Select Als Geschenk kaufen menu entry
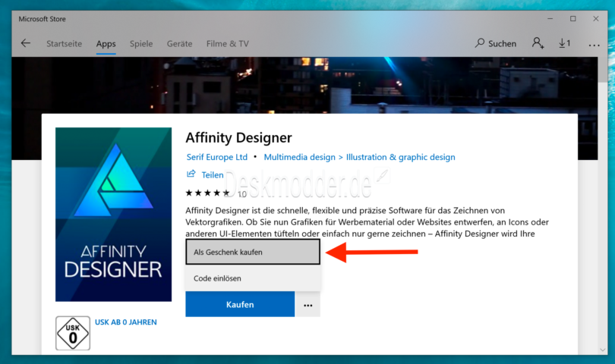Image resolution: width=615 pixels, height=364 pixels. click(253, 252)
